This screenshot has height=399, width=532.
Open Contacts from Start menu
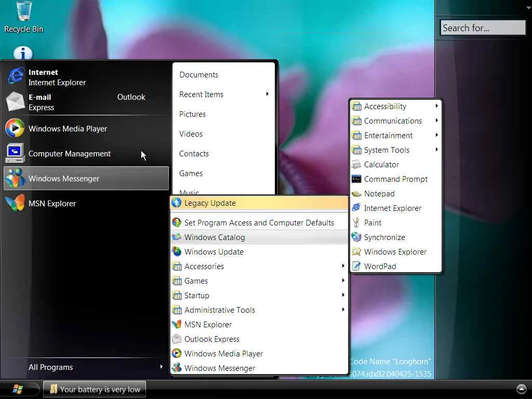(194, 154)
